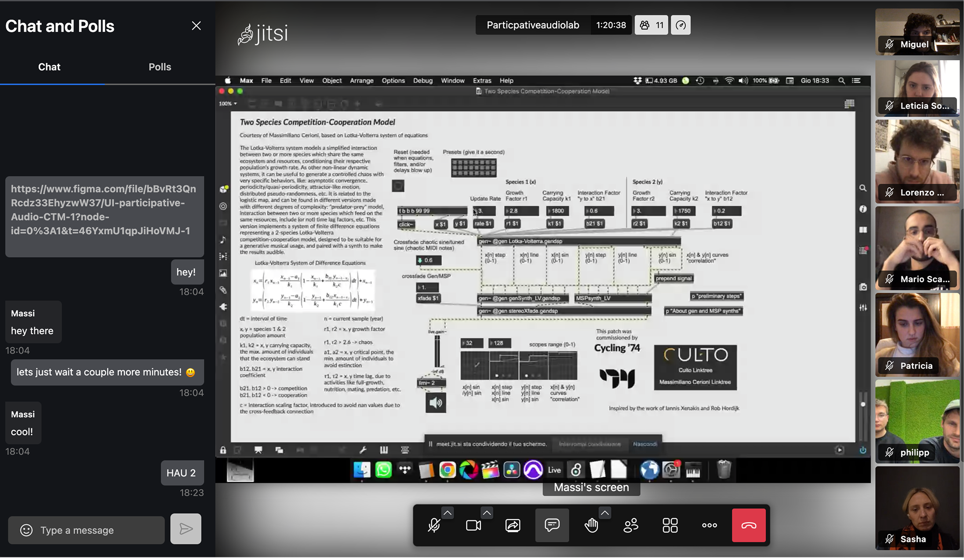964x560 pixels.
Task: Open the more actions menu
Action: [x=709, y=525]
